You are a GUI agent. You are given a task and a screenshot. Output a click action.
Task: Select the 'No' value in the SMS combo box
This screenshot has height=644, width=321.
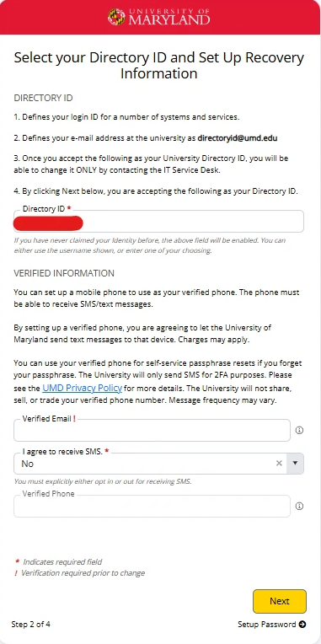28,464
